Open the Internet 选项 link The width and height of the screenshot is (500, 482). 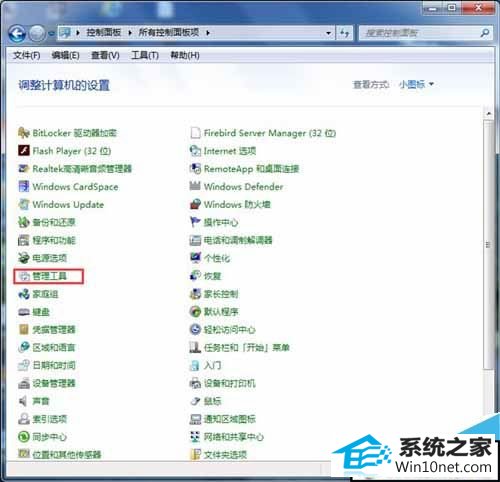point(230,151)
